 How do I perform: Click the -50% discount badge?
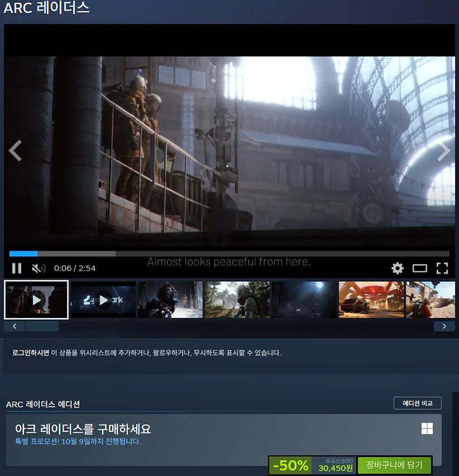pyautogui.click(x=290, y=465)
